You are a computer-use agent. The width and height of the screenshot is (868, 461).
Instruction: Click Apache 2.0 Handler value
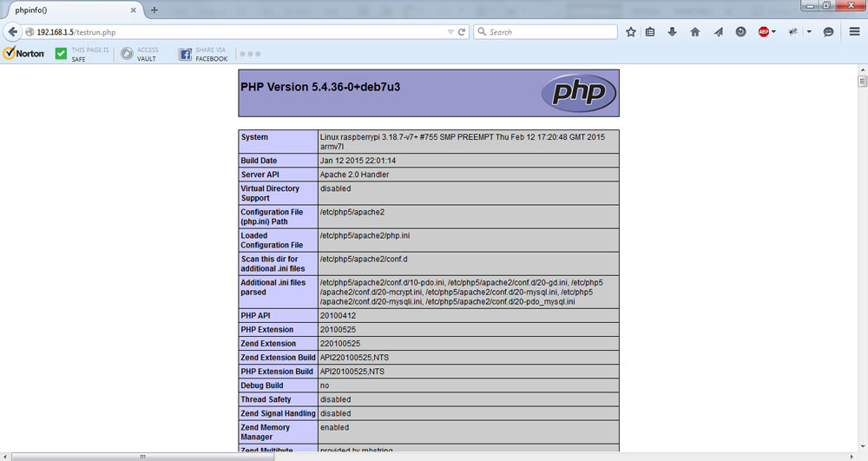(354, 175)
